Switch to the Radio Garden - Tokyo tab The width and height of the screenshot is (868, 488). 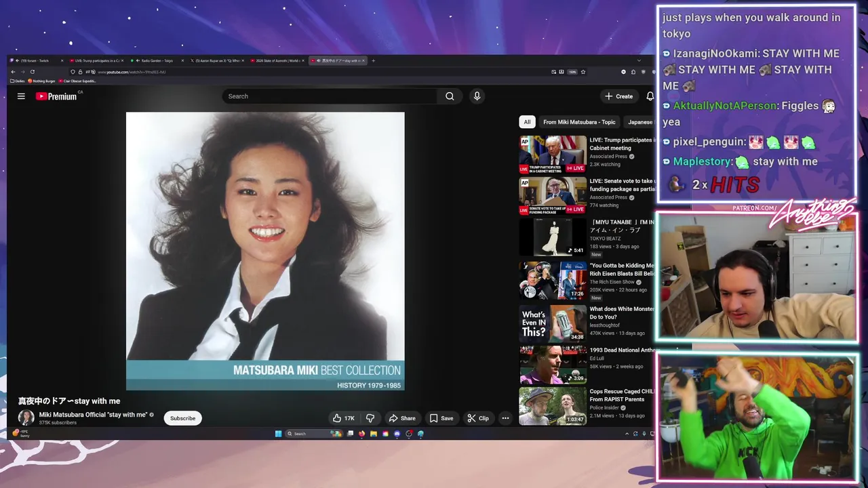(155, 60)
